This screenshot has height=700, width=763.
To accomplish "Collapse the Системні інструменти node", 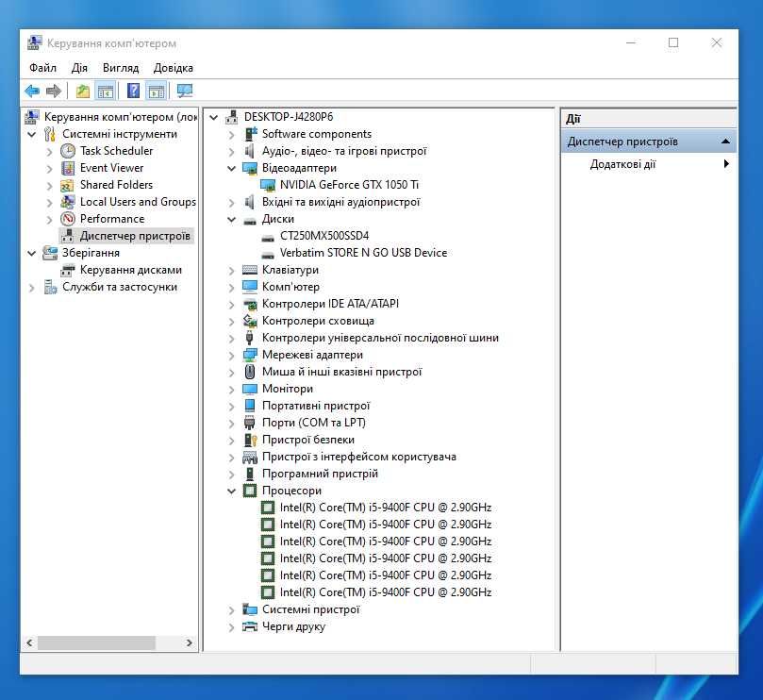I will pyautogui.click(x=32, y=134).
